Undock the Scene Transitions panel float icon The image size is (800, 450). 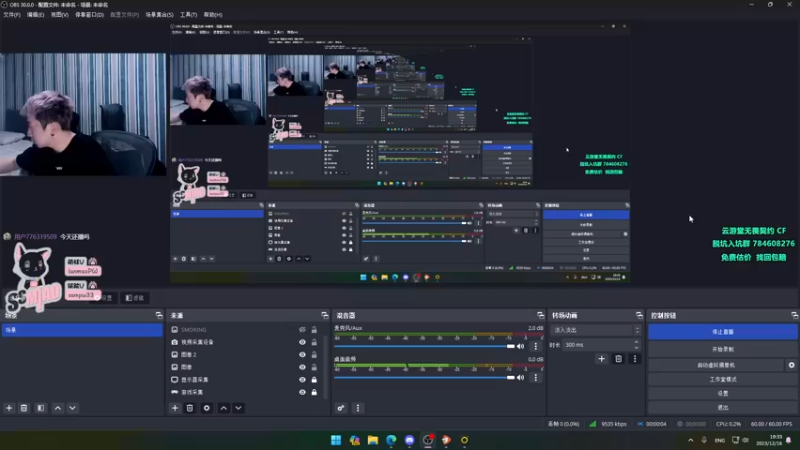[x=639, y=315]
